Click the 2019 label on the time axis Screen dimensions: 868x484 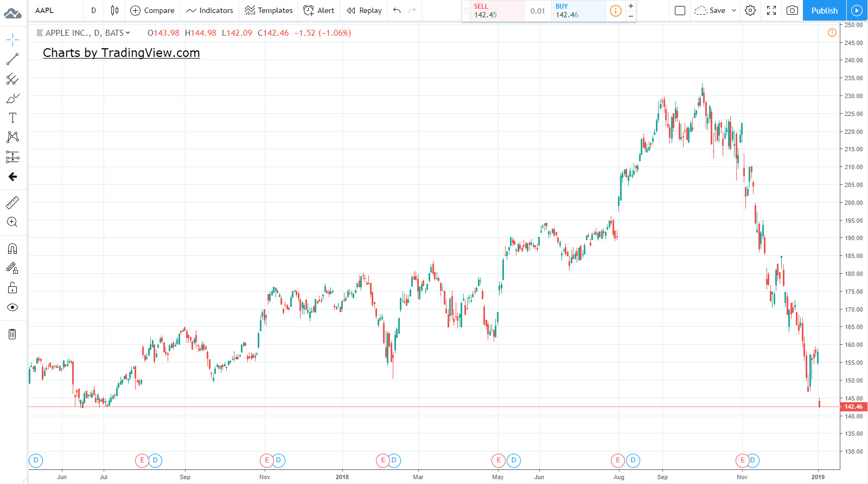[x=818, y=477]
